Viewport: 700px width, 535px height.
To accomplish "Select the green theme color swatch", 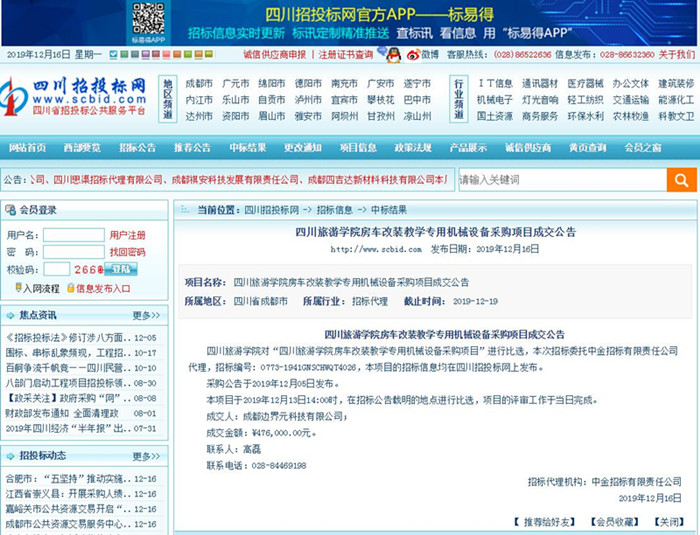I will [124, 54].
